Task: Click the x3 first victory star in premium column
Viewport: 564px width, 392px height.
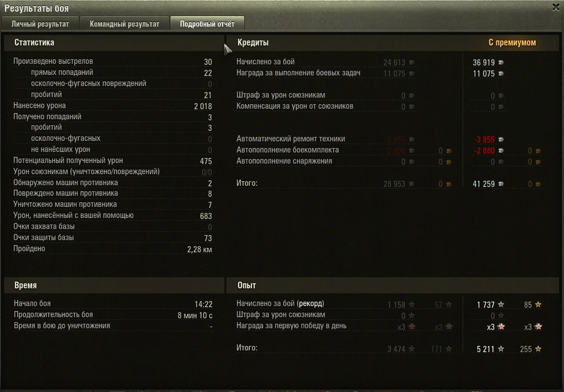Action: [x=501, y=327]
